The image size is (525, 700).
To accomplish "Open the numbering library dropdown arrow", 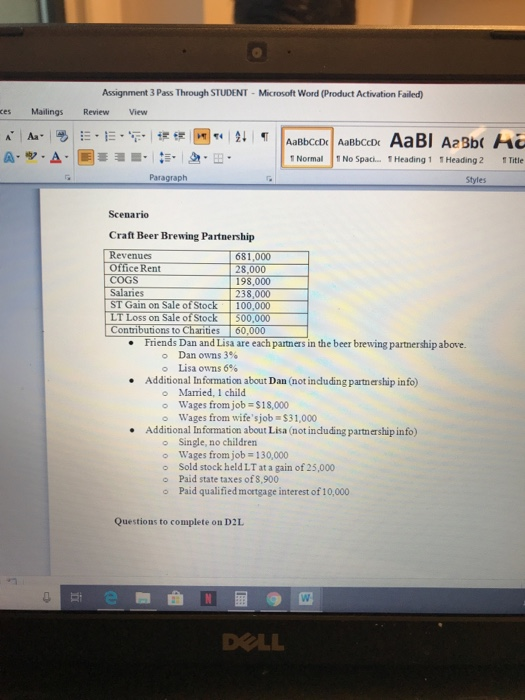I will (x=120, y=136).
